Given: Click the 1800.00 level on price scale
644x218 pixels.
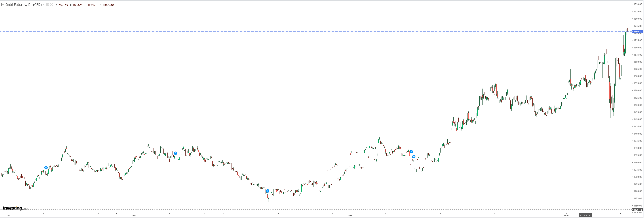Looking at the screenshot, I should point(638,19).
